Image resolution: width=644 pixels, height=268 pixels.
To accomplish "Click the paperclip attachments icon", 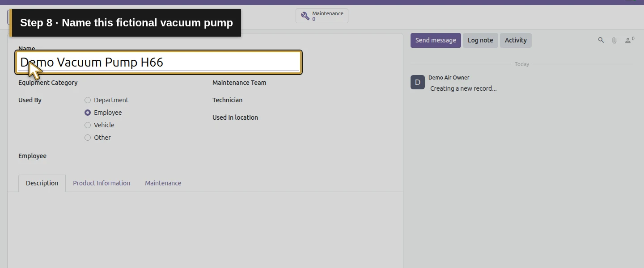I will [614, 40].
